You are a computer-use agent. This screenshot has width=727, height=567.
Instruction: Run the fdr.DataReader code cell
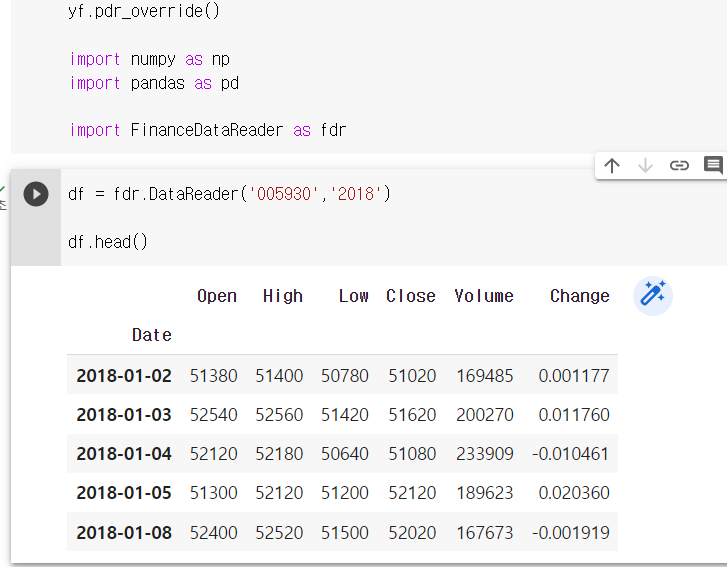pos(36,194)
